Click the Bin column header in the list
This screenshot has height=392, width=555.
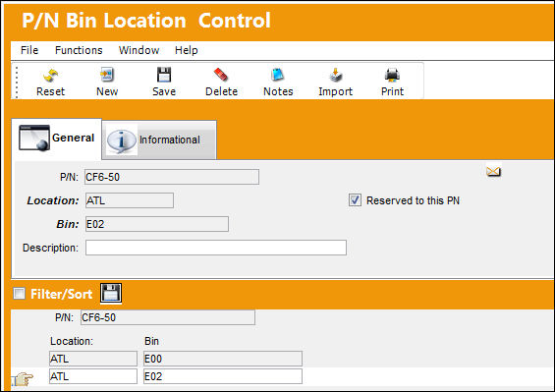151,341
